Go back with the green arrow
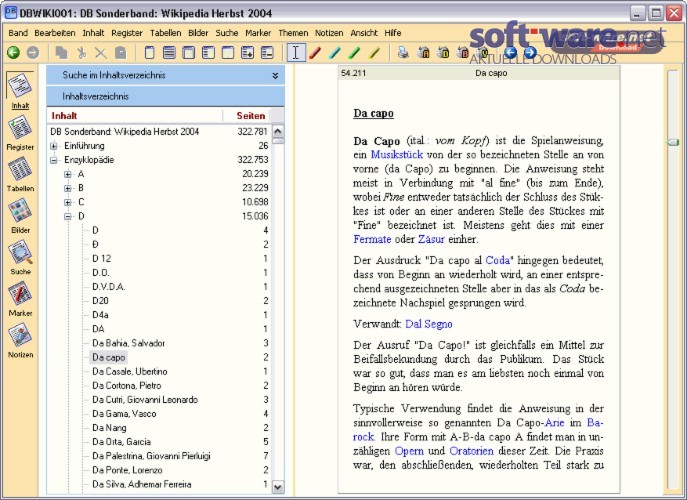Screen dimensions: 687x500 pos(13,53)
